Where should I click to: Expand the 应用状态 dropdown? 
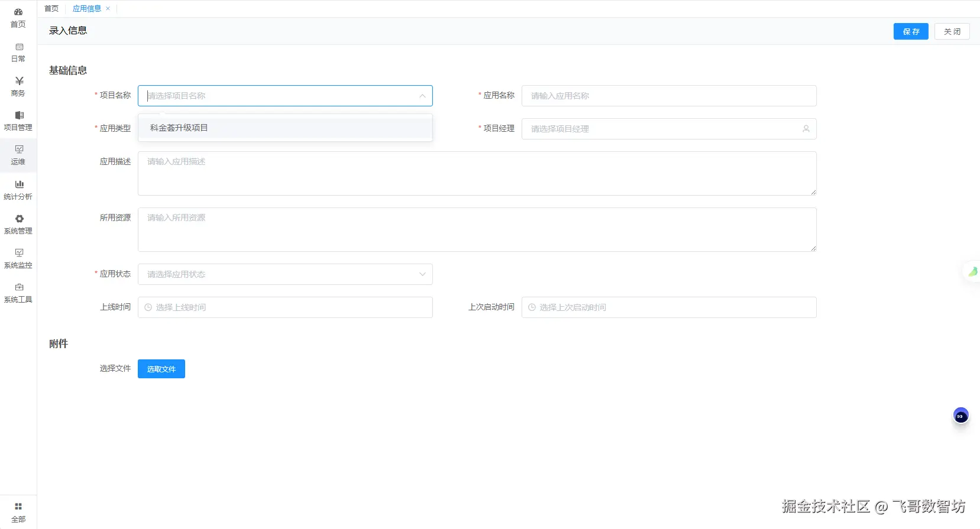click(285, 274)
